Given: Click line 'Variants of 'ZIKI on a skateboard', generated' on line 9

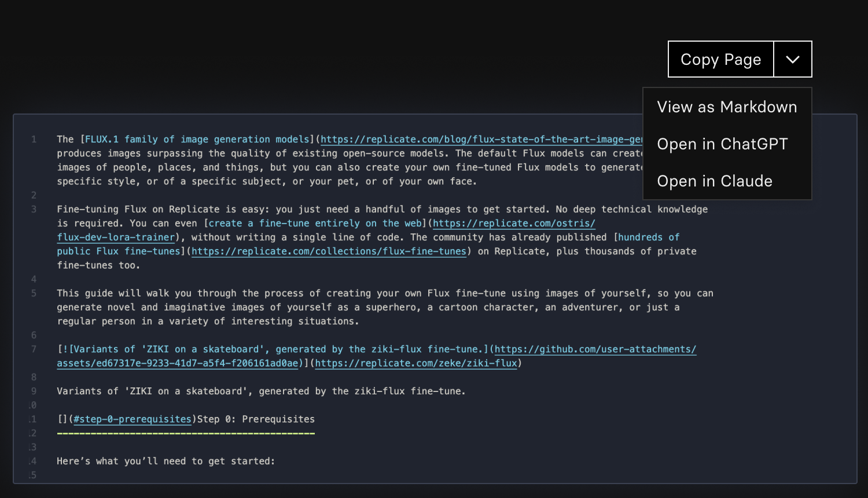Looking at the screenshot, I should [261, 391].
